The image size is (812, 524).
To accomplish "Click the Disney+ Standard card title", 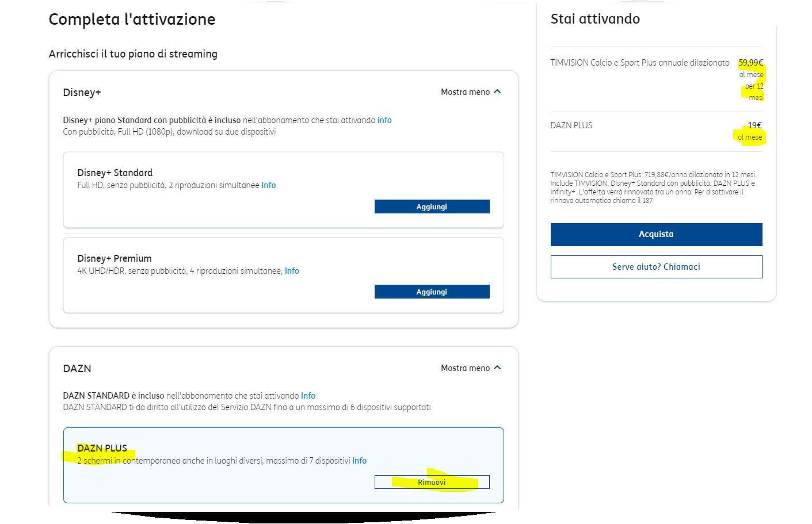I will [115, 173].
